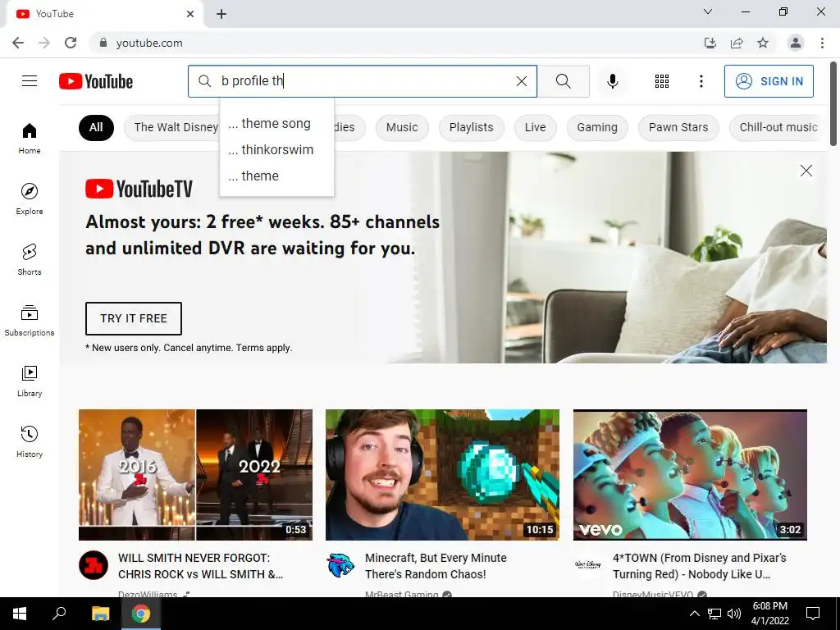Screen dimensions: 840x630
Task: Open the Chrome profile icon
Action: (x=796, y=43)
